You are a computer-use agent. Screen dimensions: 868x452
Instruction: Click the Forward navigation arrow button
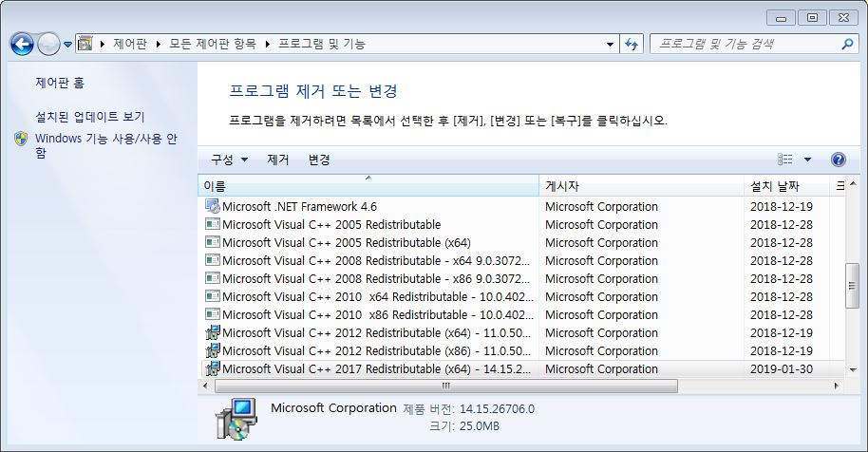click(48, 44)
